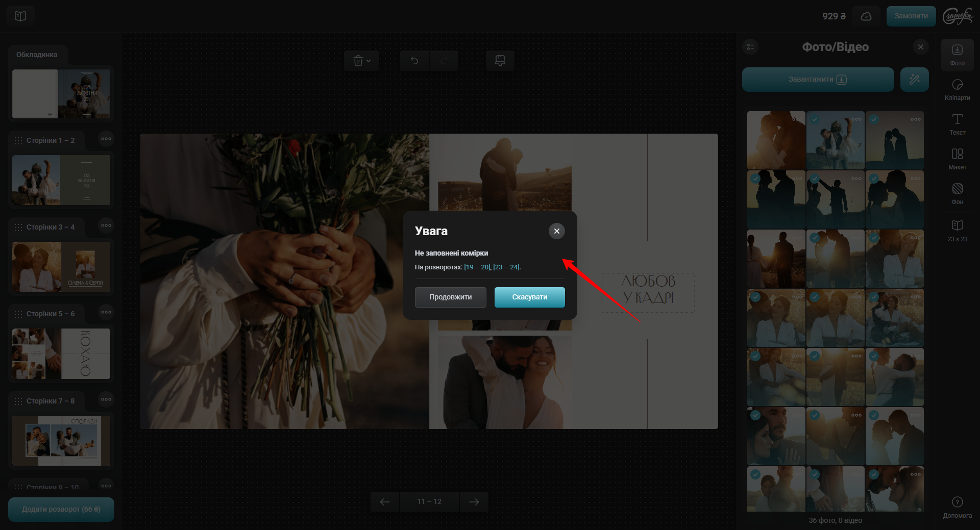Click the cloud save icon
This screenshot has height=530, width=980.
866,16
